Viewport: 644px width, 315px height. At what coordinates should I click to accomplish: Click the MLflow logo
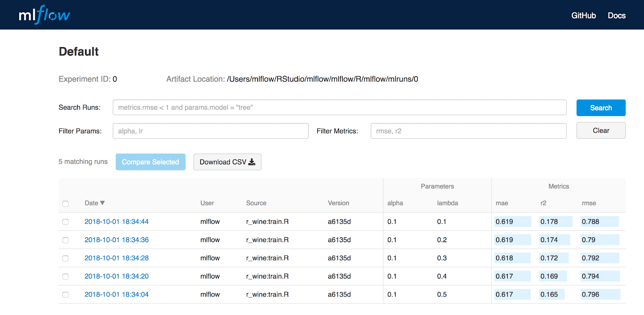(44, 15)
